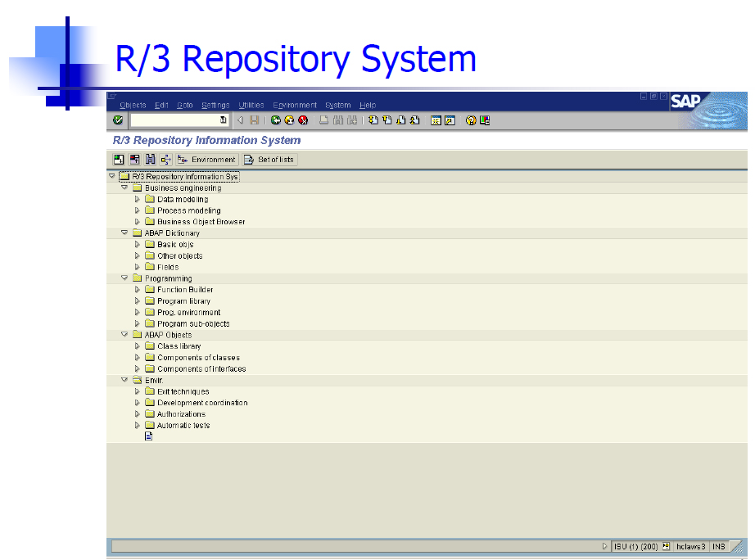This screenshot has height=560, width=755.
Task: Click the system menu icon above Objects menu
Action: click(x=111, y=96)
